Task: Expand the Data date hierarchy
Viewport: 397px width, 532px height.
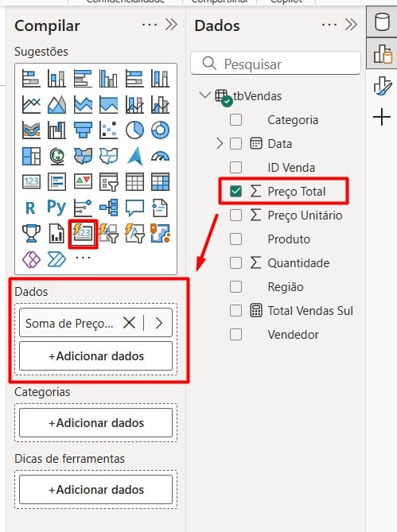Action: 220,143
